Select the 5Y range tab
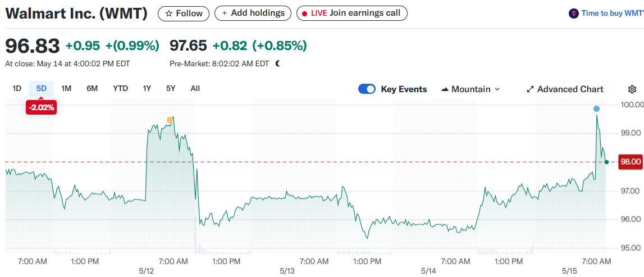The image size is (644, 277). pos(171,88)
